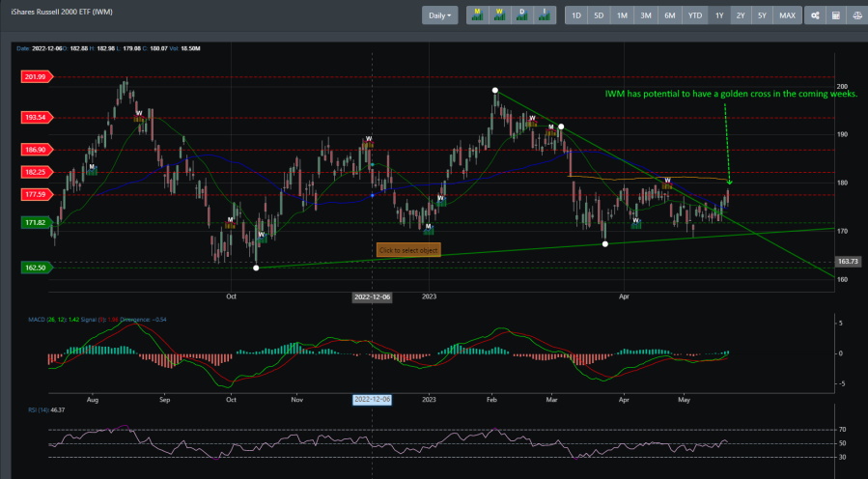868x479 pixels.
Task: Click the Nov label on time axis
Action: 296,399
